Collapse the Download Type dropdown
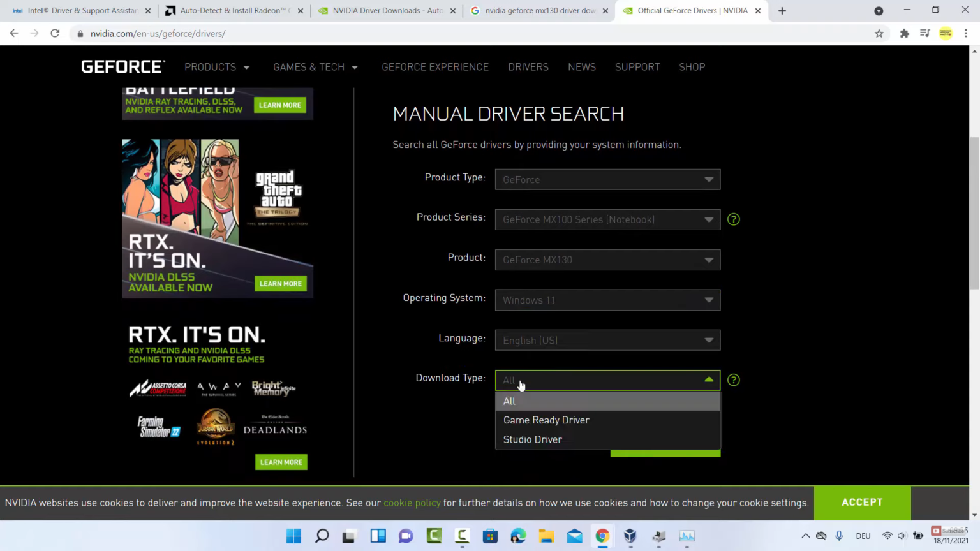Screen dimensions: 980x551 pos(607,380)
